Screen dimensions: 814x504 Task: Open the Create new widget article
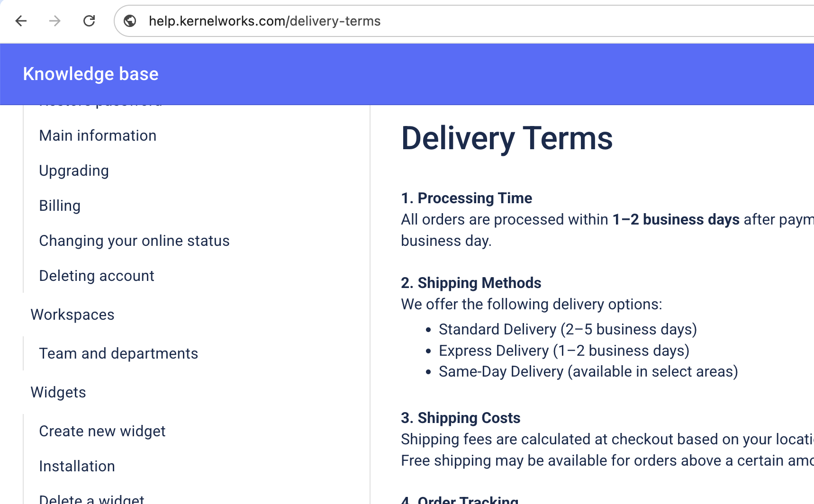pos(102,431)
